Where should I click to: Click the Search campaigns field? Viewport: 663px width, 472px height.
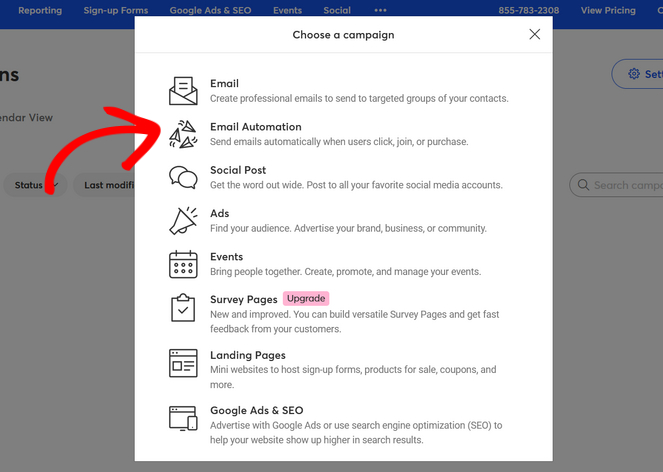coord(616,185)
